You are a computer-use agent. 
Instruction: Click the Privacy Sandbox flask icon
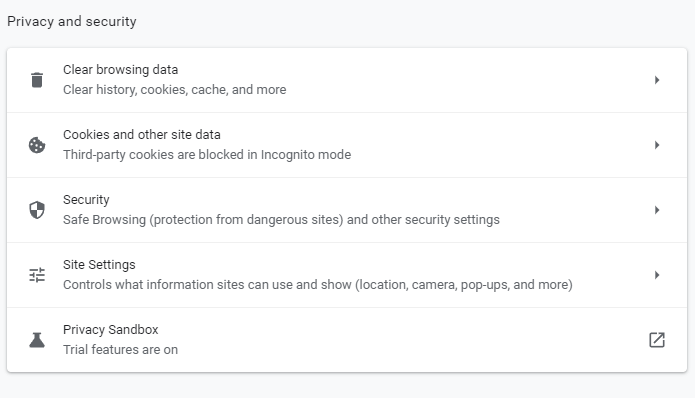pyautogui.click(x=37, y=340)
